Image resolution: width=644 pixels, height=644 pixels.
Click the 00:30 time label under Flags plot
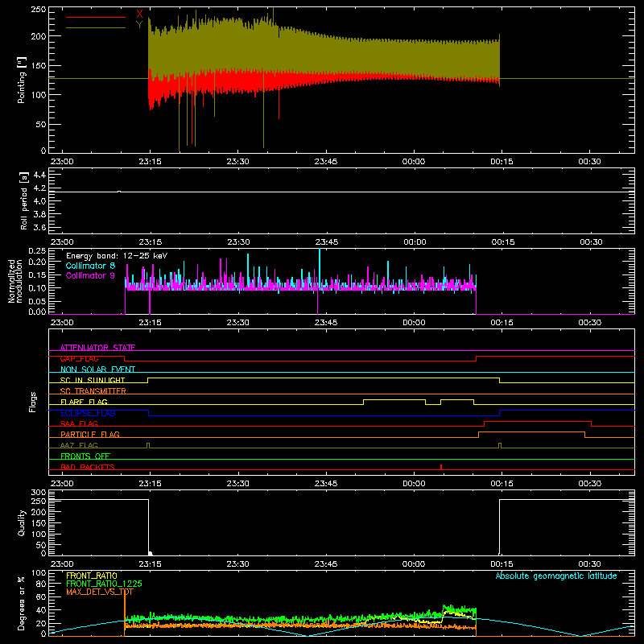[590, 484]
